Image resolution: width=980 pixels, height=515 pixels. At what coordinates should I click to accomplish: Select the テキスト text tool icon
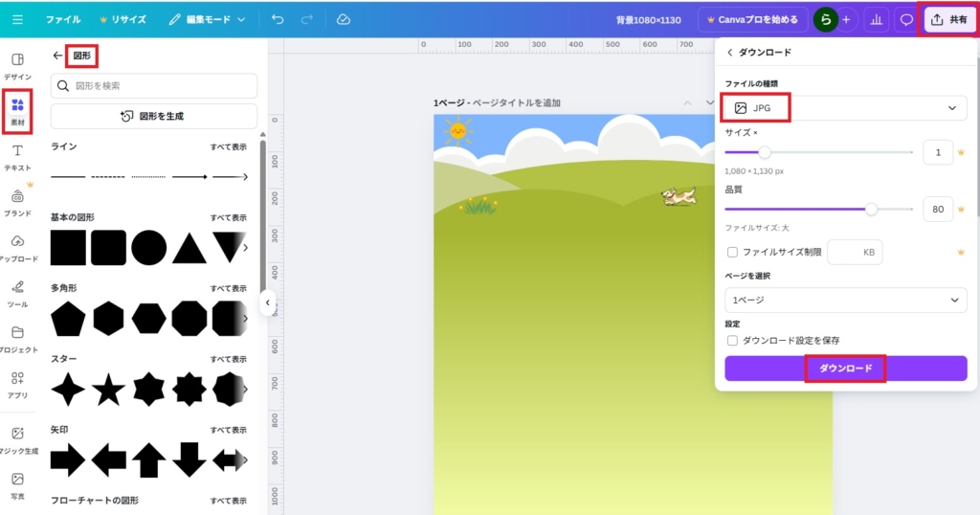17,156
